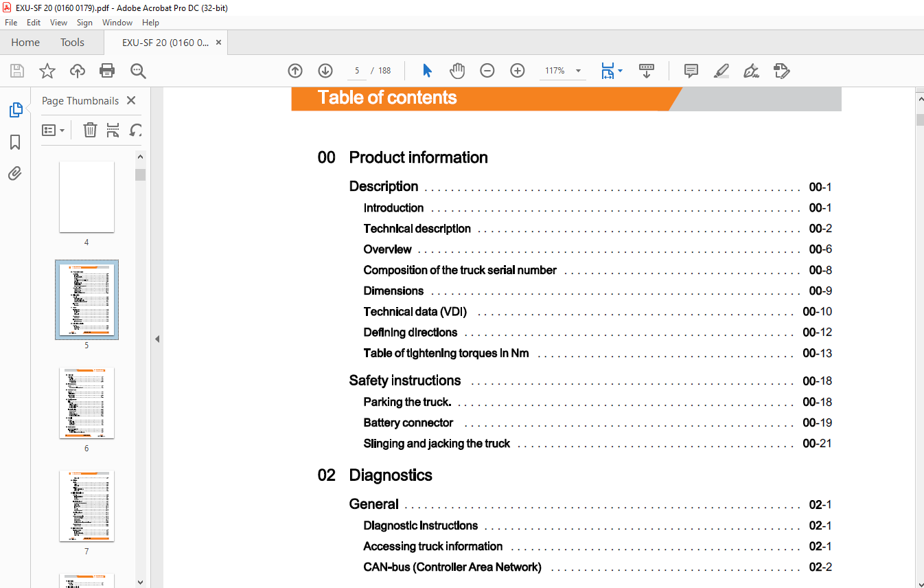The image size is (924, 588).
Task: Go to next page with down arrow
Action: coord(325,71)
